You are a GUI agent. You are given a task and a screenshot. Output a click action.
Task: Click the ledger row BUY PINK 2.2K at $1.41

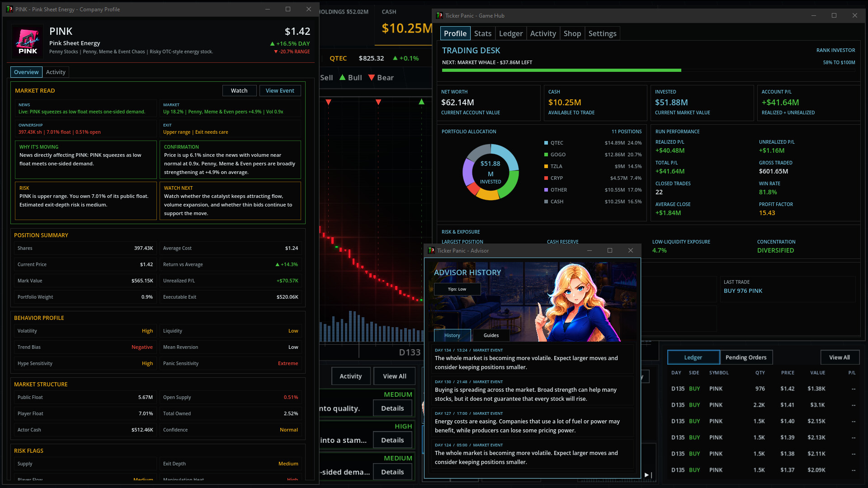[x=764, y=405]
